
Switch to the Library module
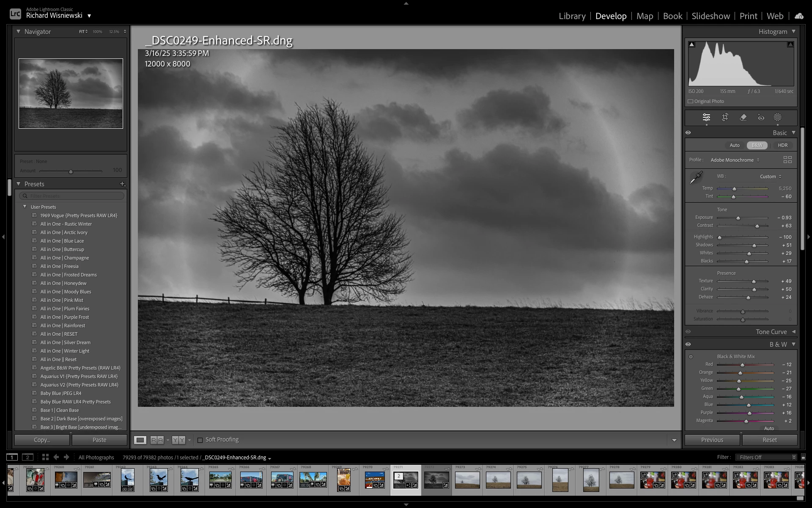[572, 16]
